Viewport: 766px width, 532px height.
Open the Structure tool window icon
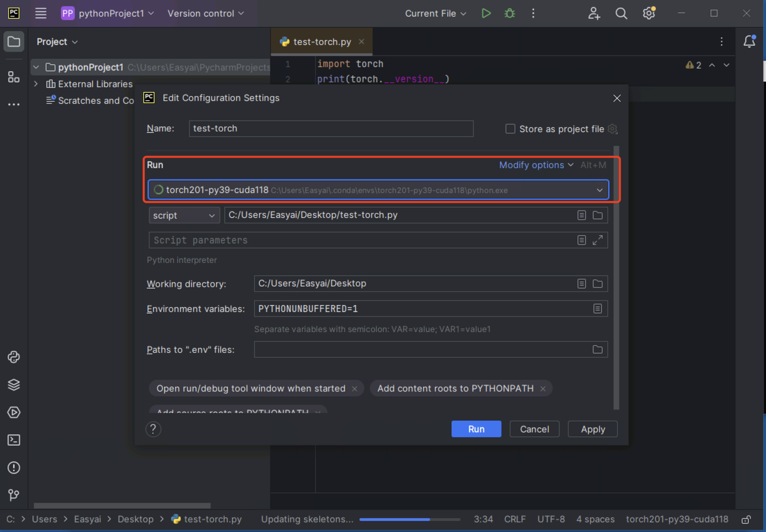pos(14,77)
